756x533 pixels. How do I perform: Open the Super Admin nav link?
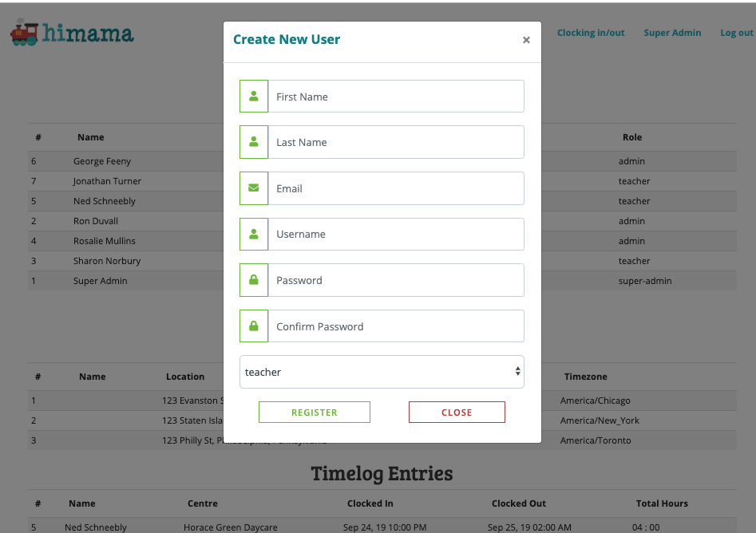[672, 33]
